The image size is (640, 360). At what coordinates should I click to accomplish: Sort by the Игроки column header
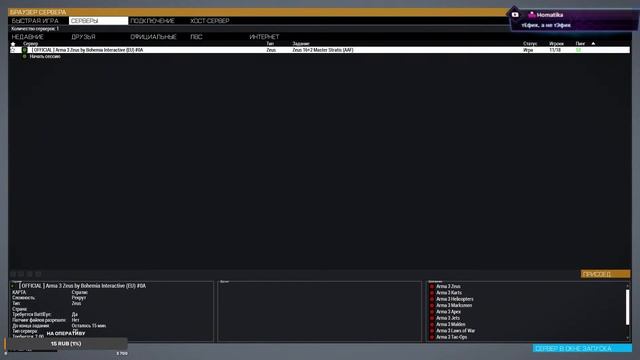pos(556,44)
